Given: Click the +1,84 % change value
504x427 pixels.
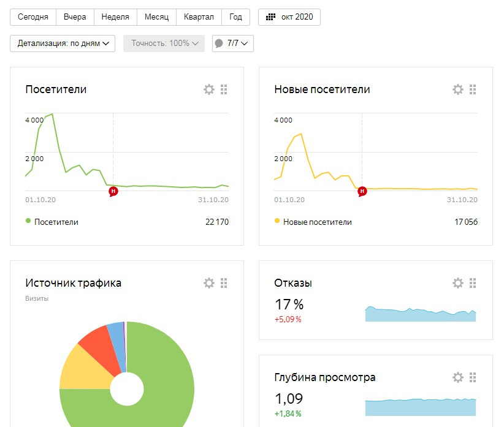Looking at the screenshot, I should [288, 414].
